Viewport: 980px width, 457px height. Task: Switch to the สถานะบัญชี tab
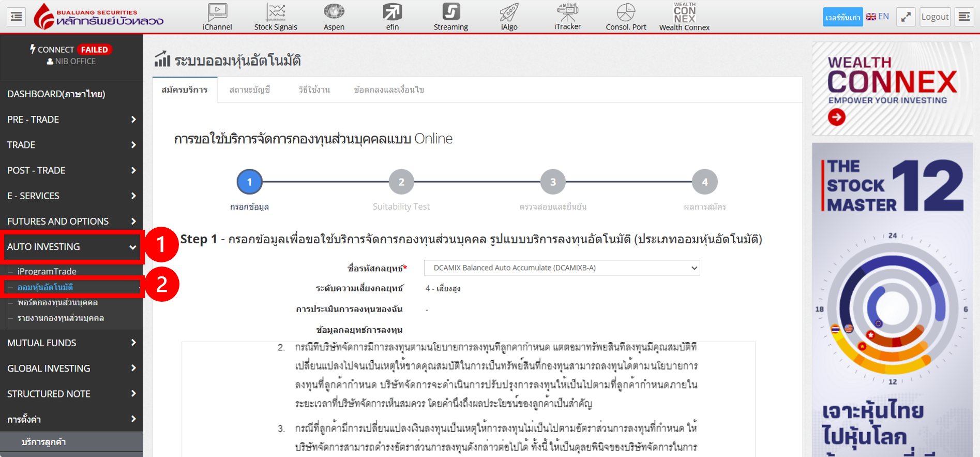[x=250, y=90]
